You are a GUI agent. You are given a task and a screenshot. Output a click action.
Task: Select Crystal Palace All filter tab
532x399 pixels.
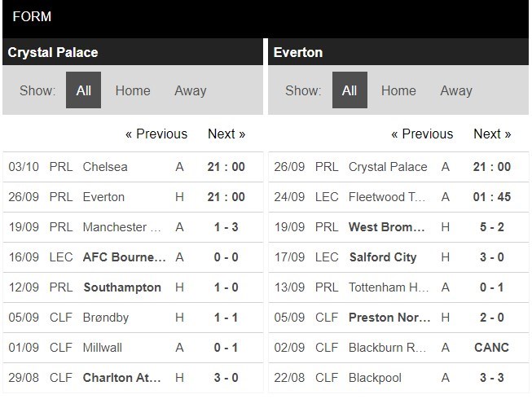click(x=83, y=90)
